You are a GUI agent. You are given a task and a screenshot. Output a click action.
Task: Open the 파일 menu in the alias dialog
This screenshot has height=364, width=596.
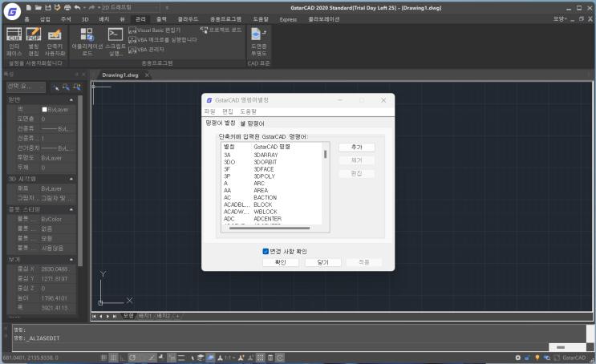pyautogui.click(x=209, y=111)
